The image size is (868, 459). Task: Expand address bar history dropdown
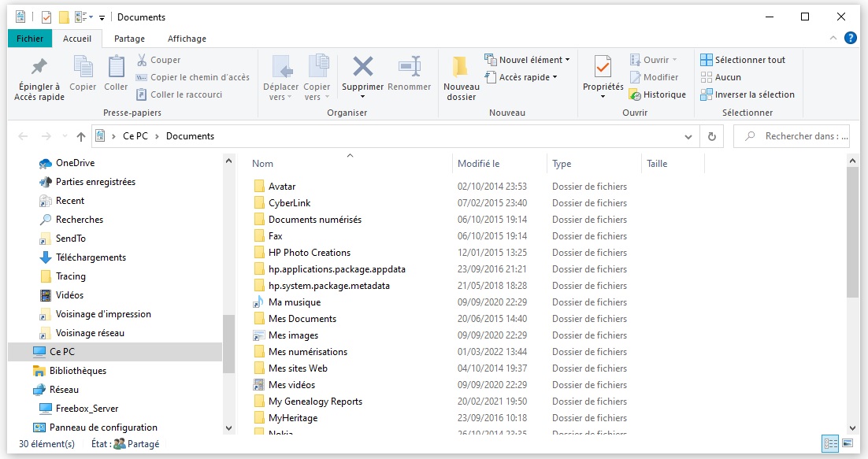pyautogui.click(x=688, y=136)
